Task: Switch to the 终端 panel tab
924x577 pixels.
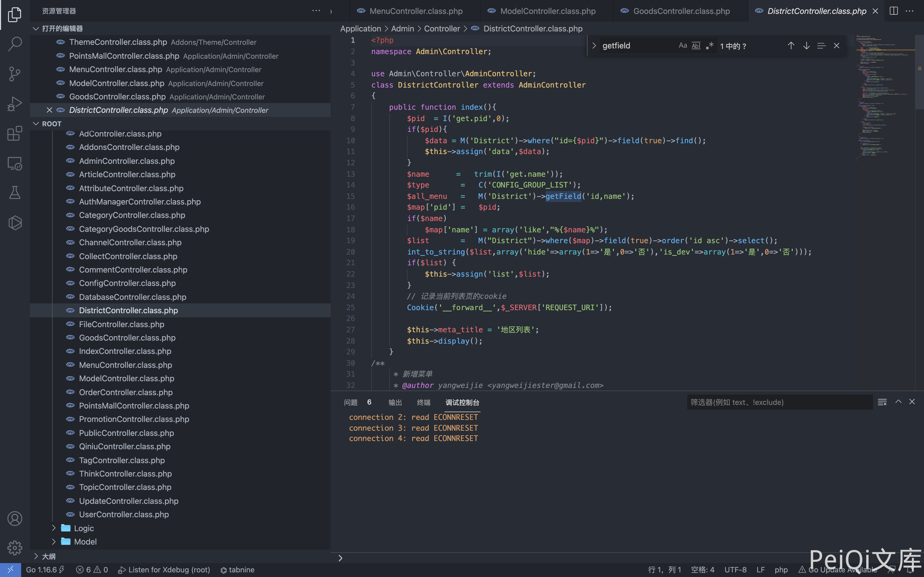Action: coord(423,402)
